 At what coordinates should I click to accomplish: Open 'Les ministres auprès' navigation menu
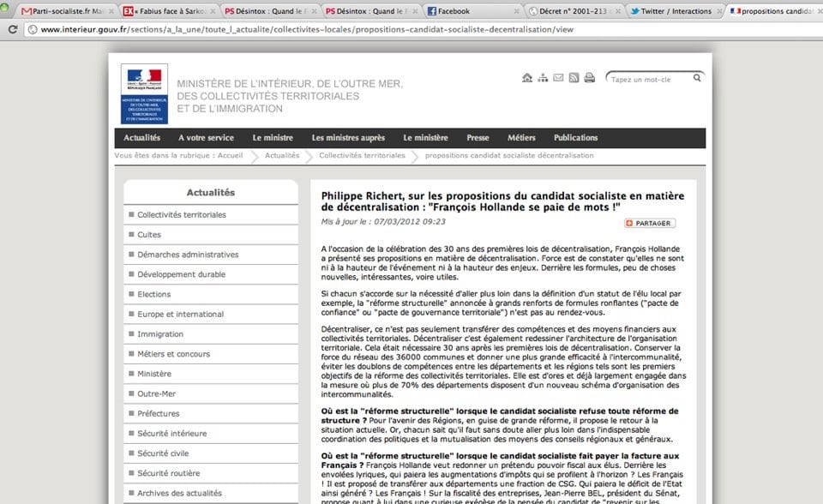tap(348, 138)
